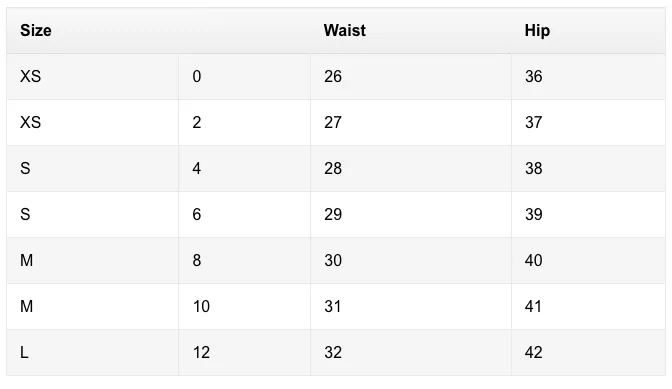Select the waist value 26 cell
This screenshot has width=672, height=389.
[x=411, y=77]
